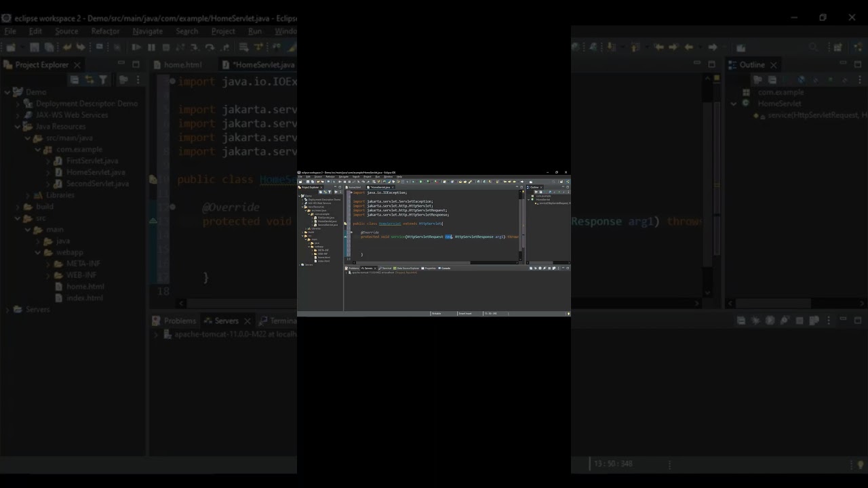Select com.example in the background Outline view
The width and height of the screenshot is (868, 488).
781,92
